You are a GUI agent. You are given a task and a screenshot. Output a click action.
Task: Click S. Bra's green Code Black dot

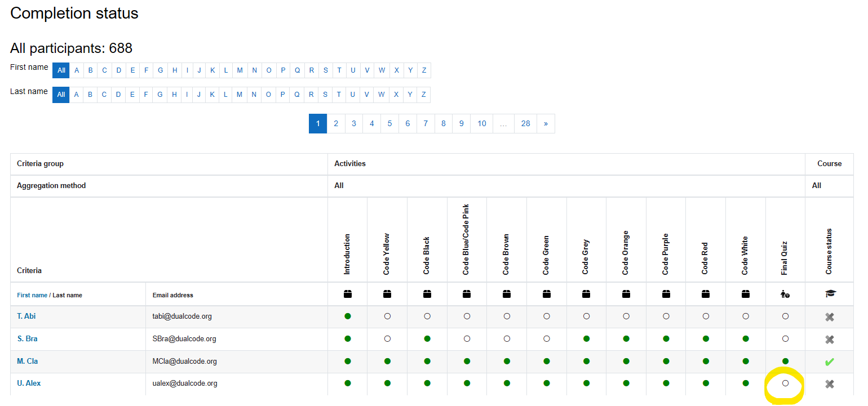[427, 339]
